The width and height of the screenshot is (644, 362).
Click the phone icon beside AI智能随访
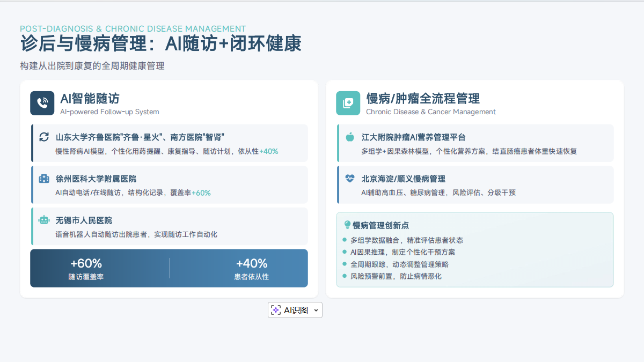point(42,103)
